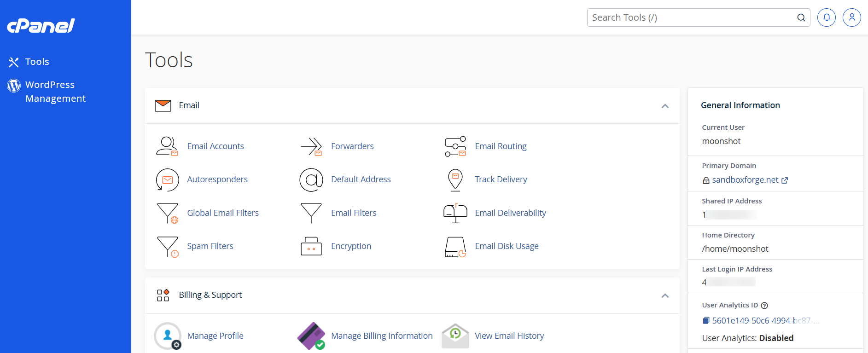Click the search magnifier icon

pyautogui.click(x=801, y=17)
